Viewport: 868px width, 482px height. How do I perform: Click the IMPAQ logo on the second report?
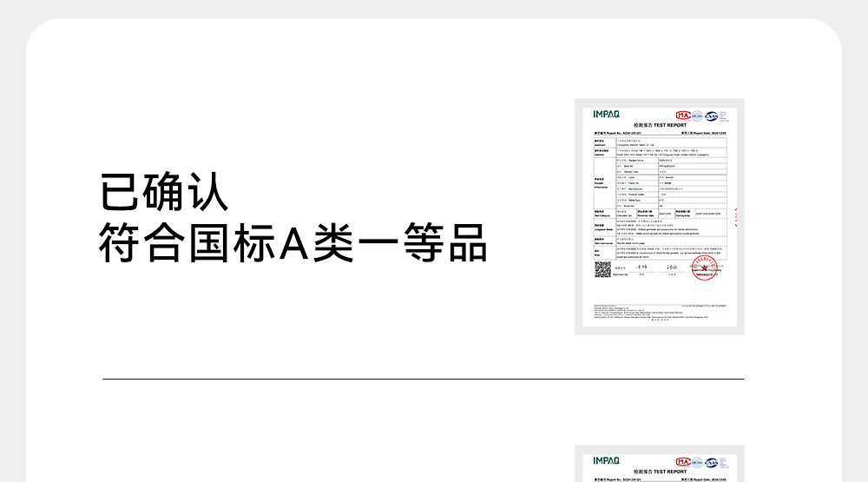[x=606, y=460]
